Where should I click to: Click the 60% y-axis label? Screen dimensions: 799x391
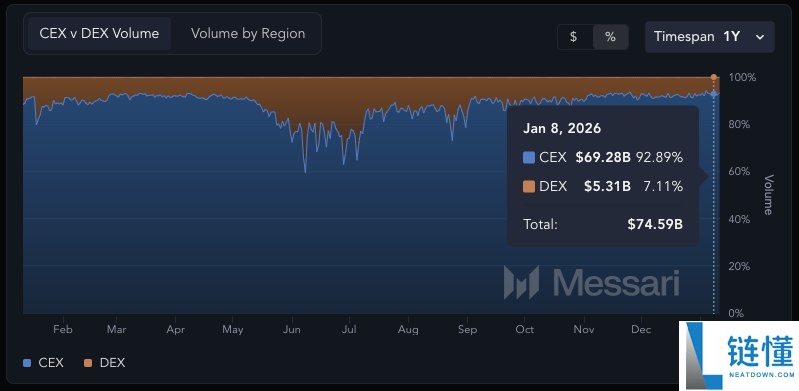pyautogui.click(x=740, y=172)
